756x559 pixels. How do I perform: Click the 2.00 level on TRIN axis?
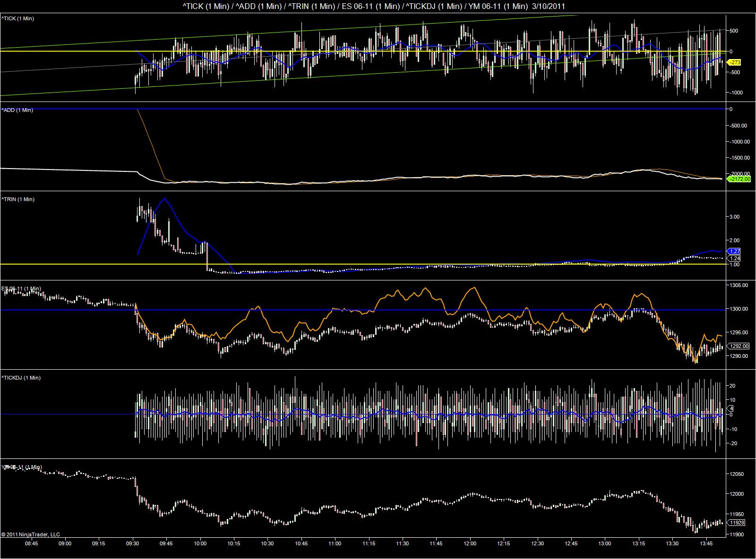[735, 240]
